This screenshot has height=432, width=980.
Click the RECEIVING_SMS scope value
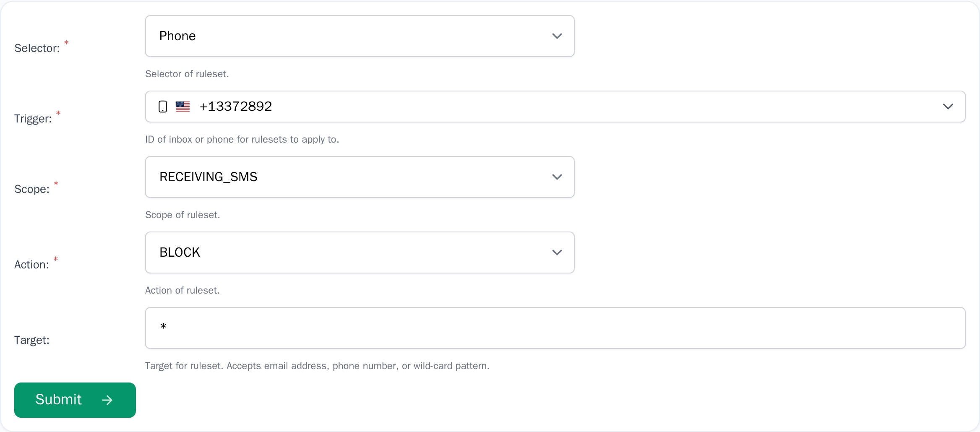[208, 177]
